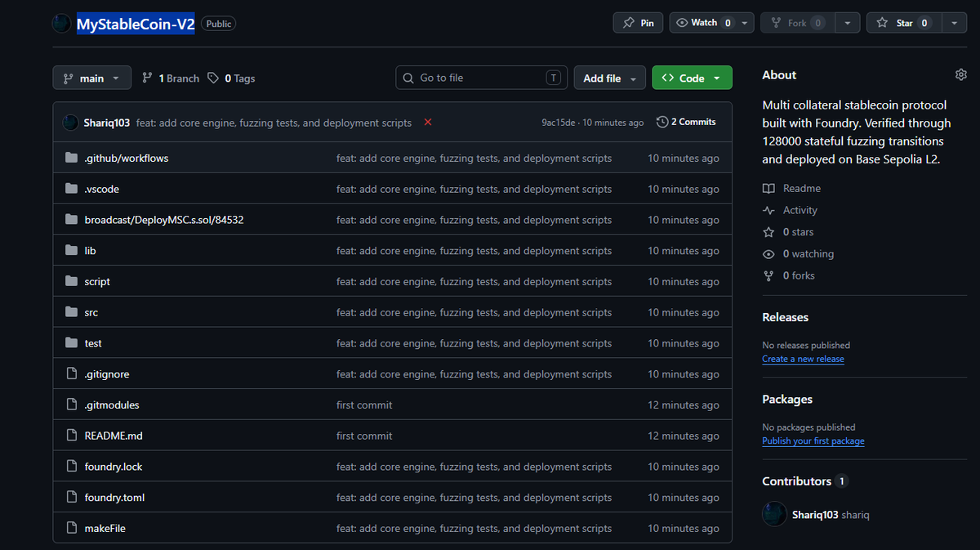Click the src folder icon
This screenshot has height=550, width=980.
pos(71,312)
